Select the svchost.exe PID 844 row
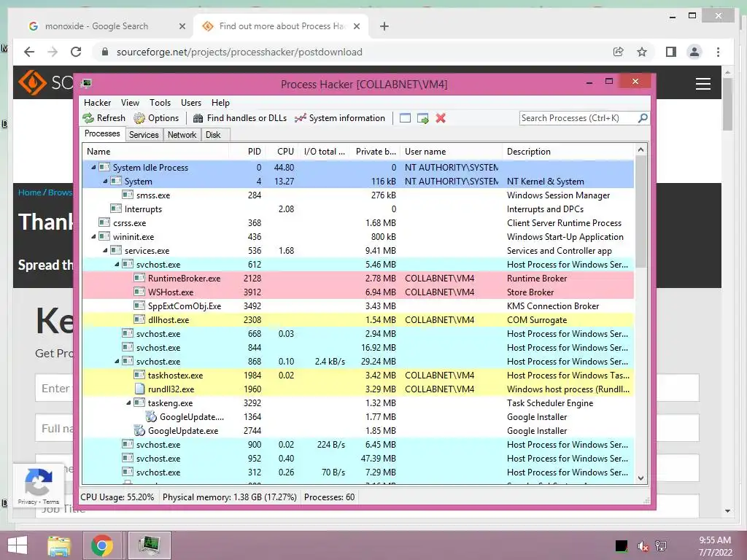The width and height of the screenshot is (747, 560). click(358, 348)
